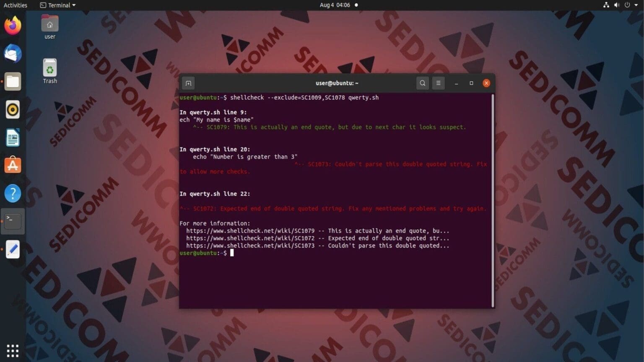Select the Trash desktop icon
Viewport: 644px width, 362px height.
pyautogui.click(x=50, y=71)
